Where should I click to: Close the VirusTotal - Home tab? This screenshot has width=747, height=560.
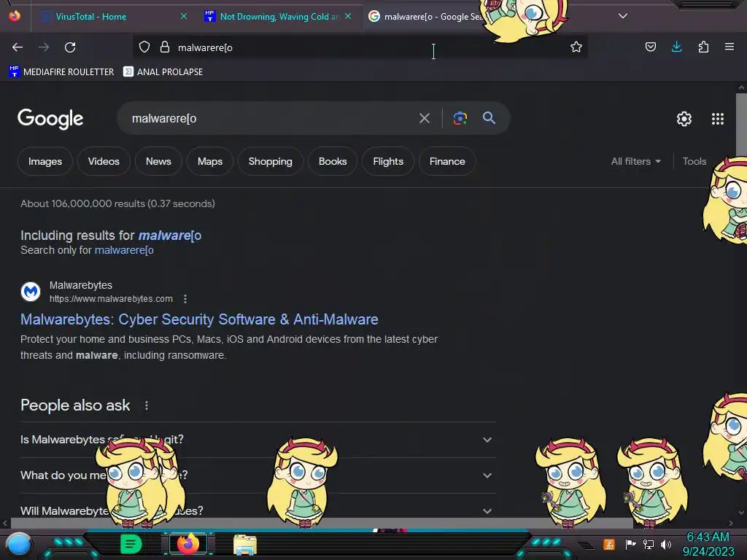pyautogui.click(x=183, y=16)
